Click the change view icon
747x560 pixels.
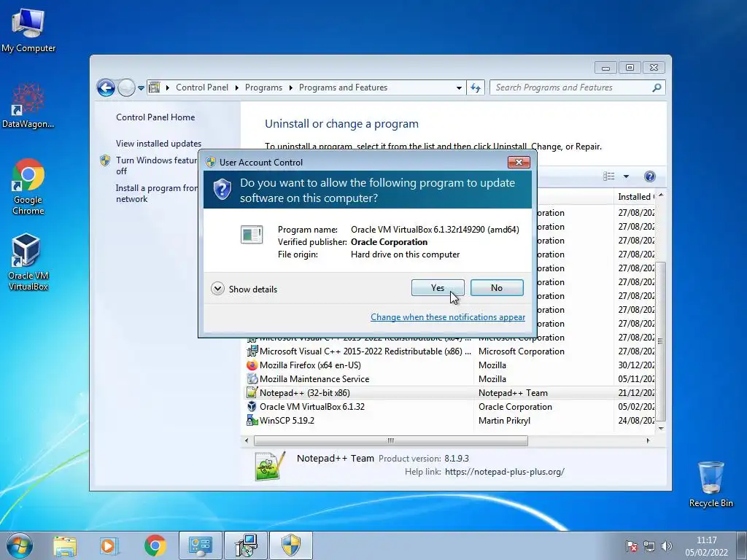609,176
